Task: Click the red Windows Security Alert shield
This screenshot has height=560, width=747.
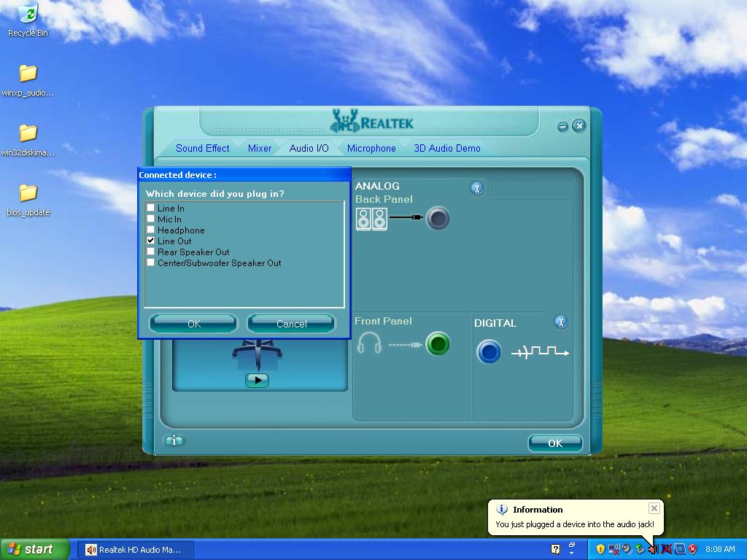Action: [x=693, y=549]
